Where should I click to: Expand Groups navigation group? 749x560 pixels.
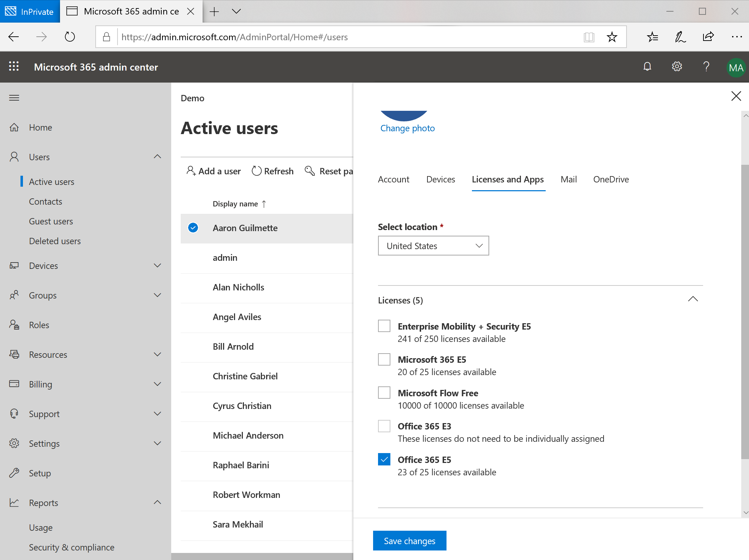point(157,295)
